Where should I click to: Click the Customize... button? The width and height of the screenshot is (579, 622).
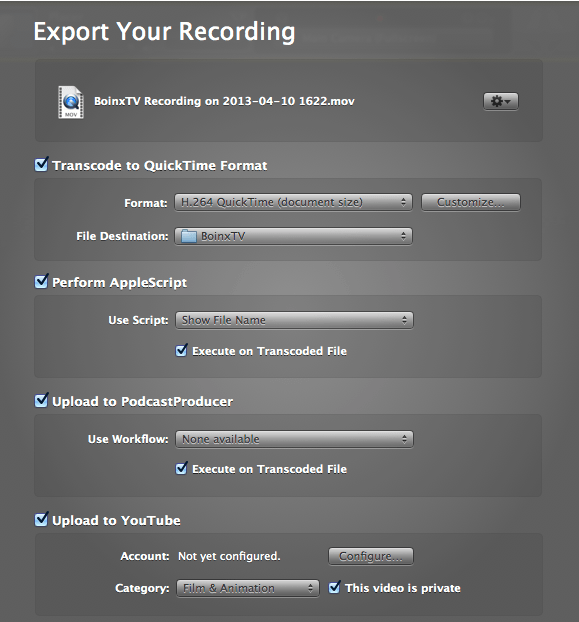(471, 202)
